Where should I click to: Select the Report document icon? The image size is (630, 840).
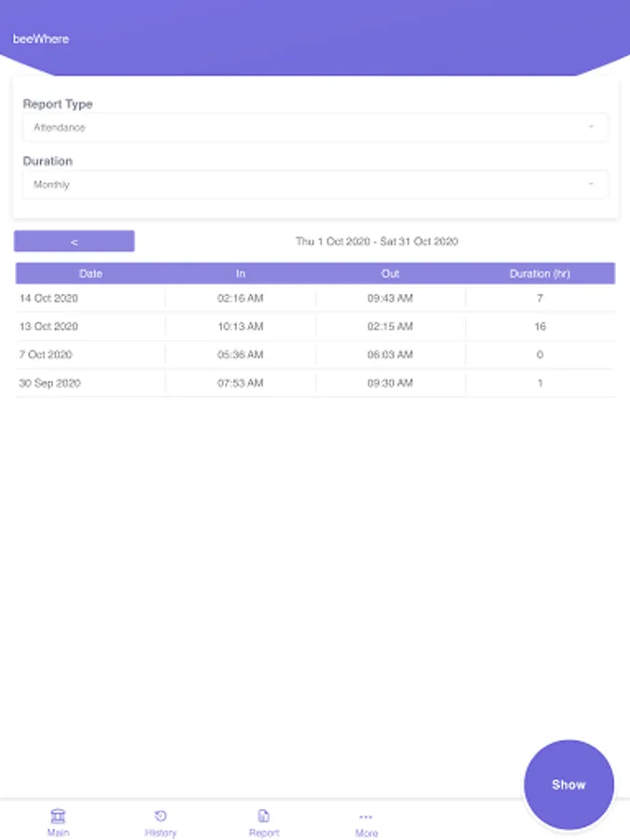pyautogui.click(x=264, y=816)
